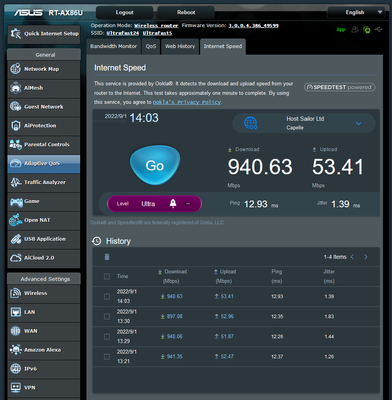Open the Wireless settings icon

click(x=15, y=293)
